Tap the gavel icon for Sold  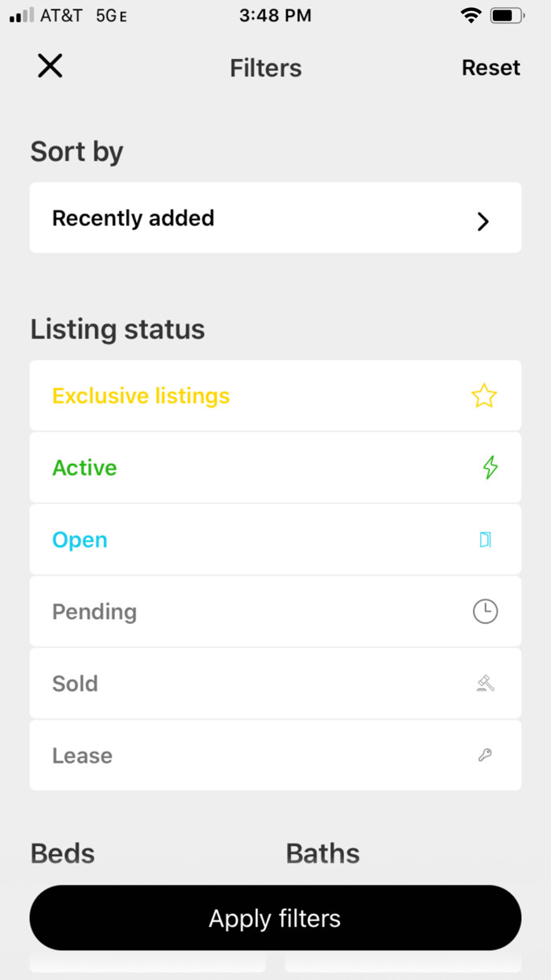[x=485, y=683]
